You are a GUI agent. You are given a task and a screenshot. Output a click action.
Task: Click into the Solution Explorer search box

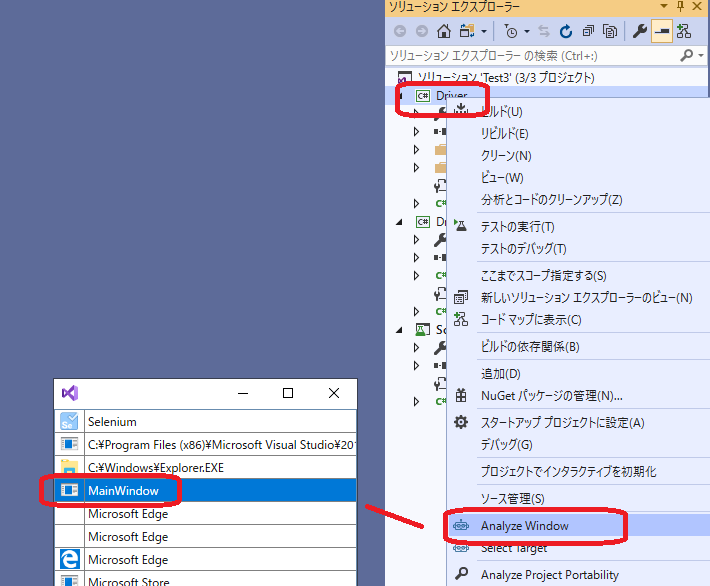(532, 56)
